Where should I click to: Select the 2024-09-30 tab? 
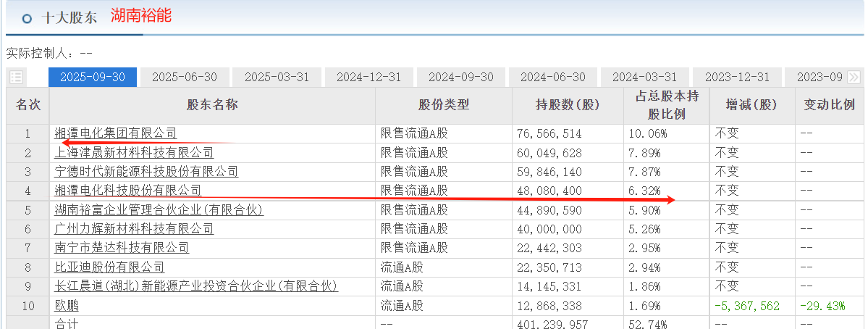pyautogui.click(x=460, y=77)
